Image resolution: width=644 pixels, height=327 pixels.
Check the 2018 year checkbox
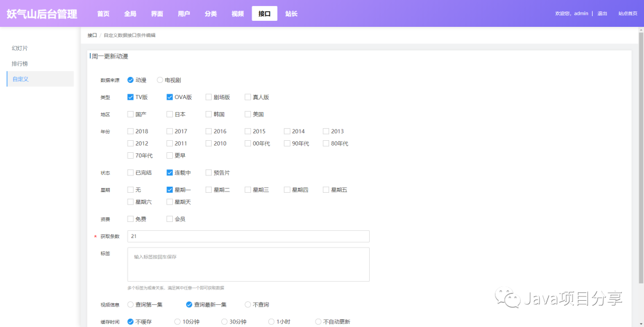pos(131,131)
